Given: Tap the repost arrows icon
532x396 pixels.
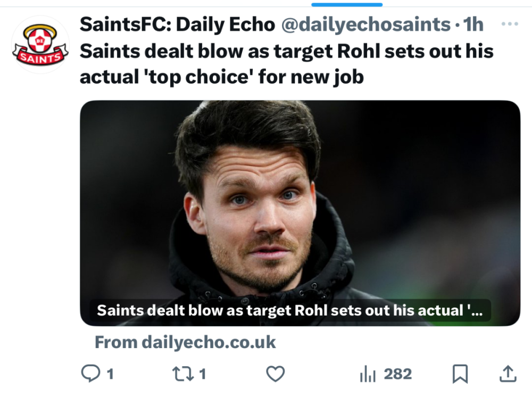Looking at the screenshot, I should [183, 374].
